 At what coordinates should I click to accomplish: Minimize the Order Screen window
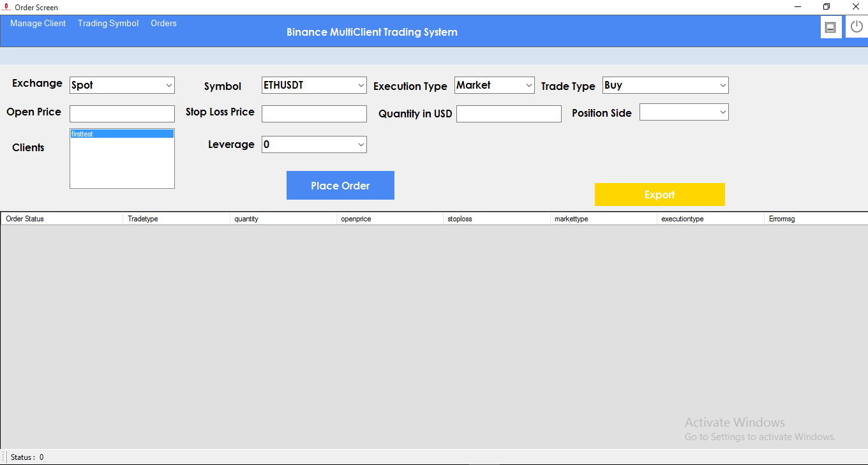(x=798, y=7)
